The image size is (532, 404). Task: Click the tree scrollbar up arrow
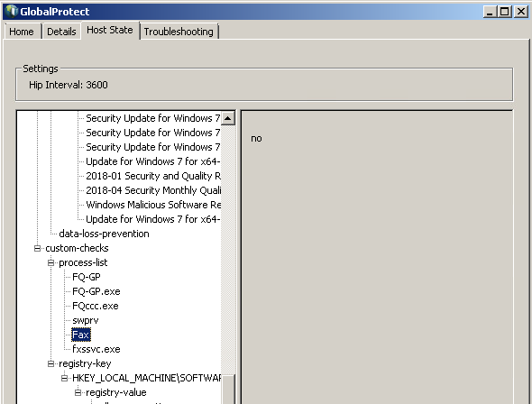click(228, 118)
